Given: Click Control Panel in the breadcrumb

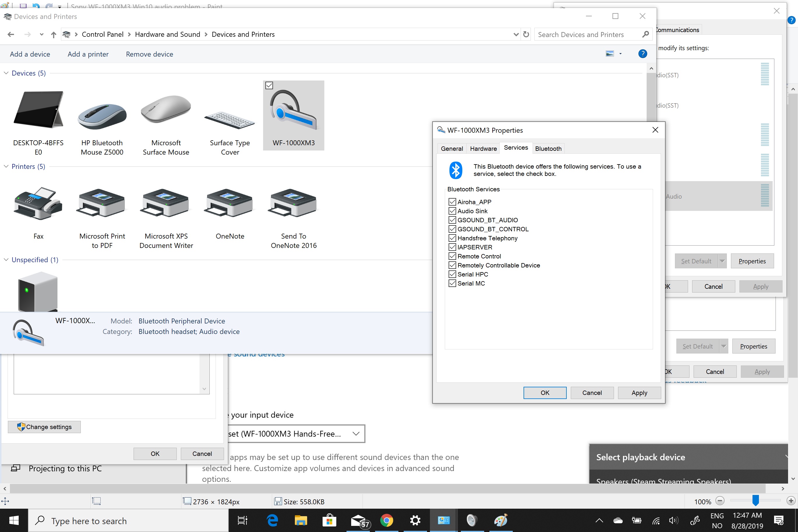Looking at the screenshot, I should (x=102, y=34).
